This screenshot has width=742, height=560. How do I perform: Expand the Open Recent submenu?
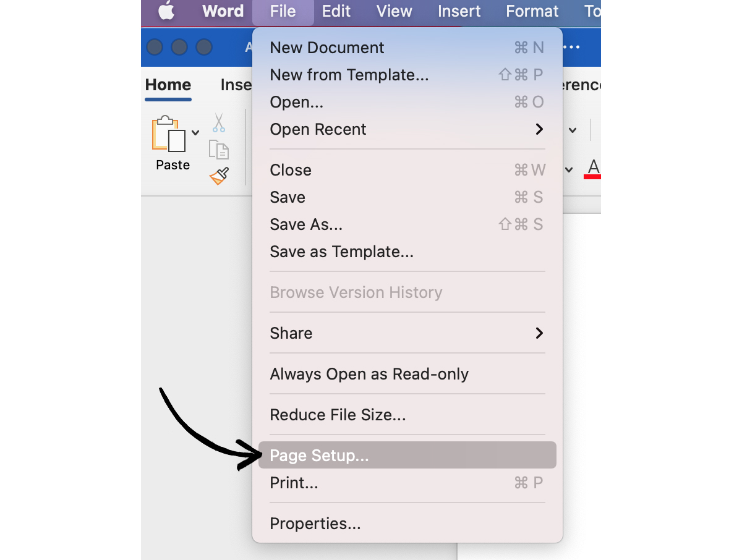click(x=539, y=129)
